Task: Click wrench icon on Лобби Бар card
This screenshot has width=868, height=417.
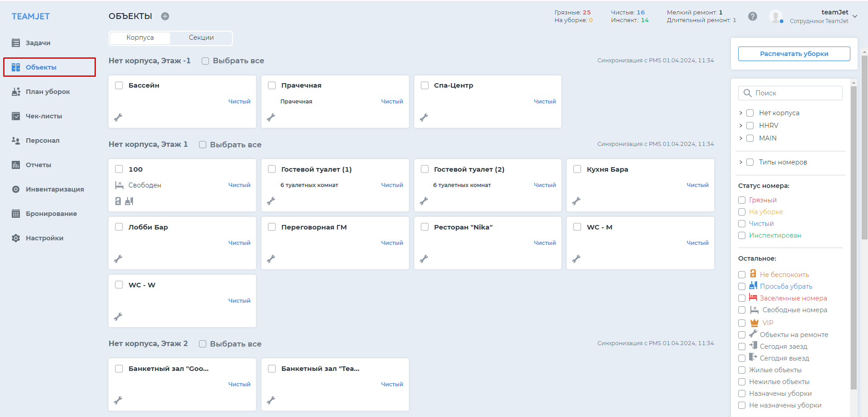Action: [118, 259]
